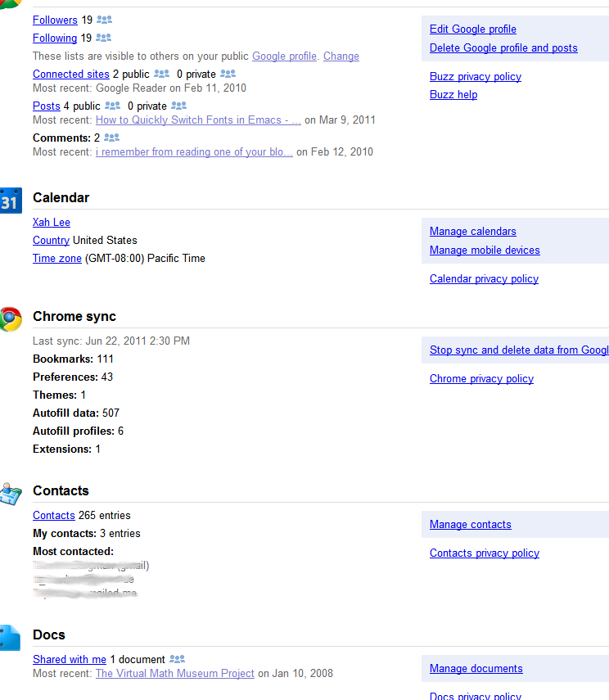The image size is (609, 700).
Task: Open the Following link
Action: (55, 38)
